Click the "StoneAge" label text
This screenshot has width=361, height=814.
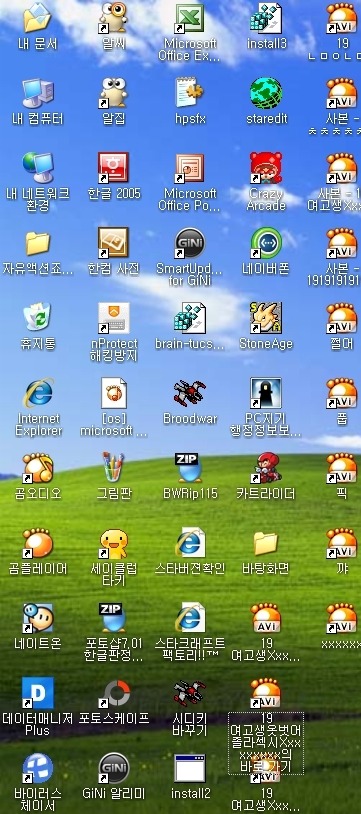(x=266, y=344)
